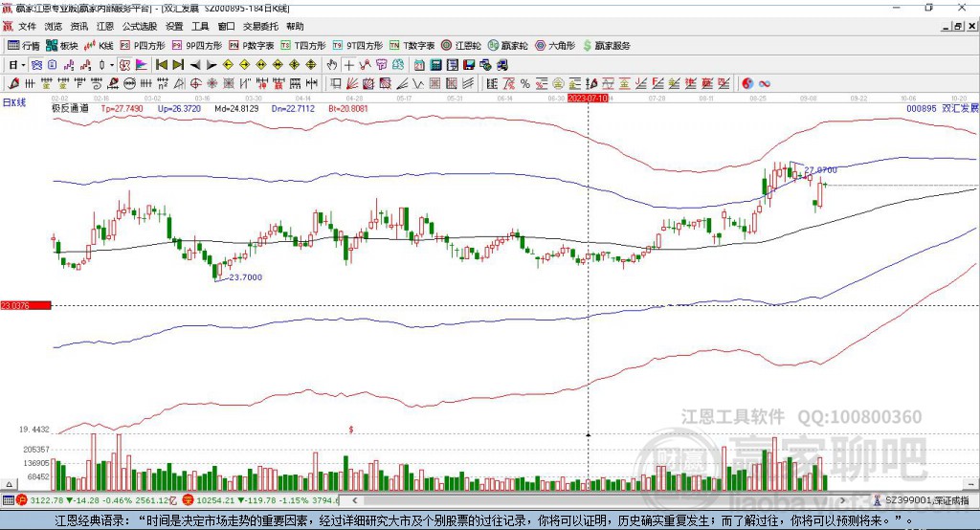Open the 六角形 hexagon tool
The image size is (980, 530).
[555, 46]
